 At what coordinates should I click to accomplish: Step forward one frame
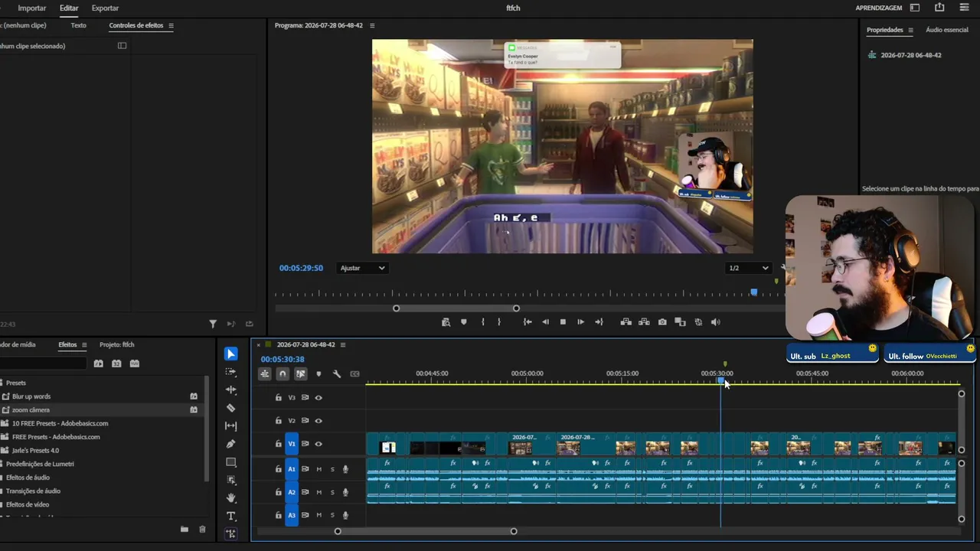coord(580,322)
